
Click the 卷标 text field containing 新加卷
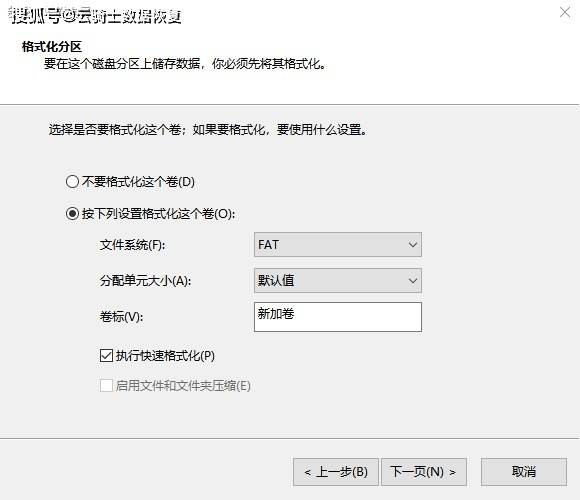pyautogui.click(x=338, y=317)
